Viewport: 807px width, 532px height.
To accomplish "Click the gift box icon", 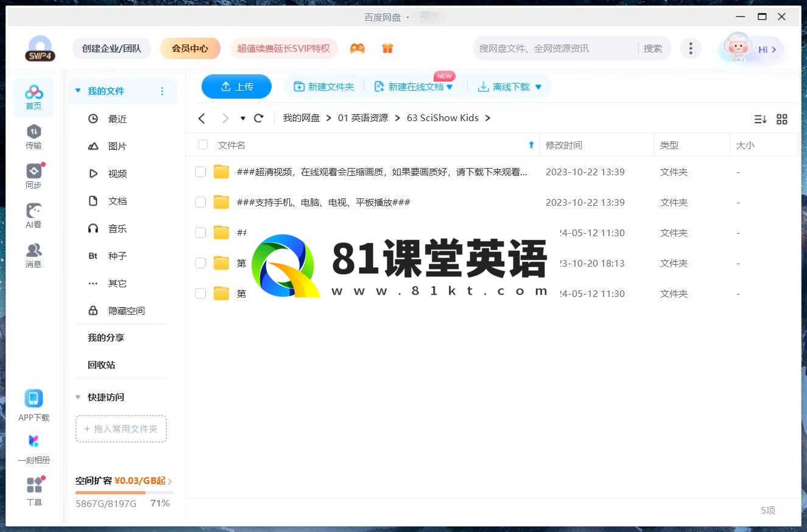I will [387, 48].
